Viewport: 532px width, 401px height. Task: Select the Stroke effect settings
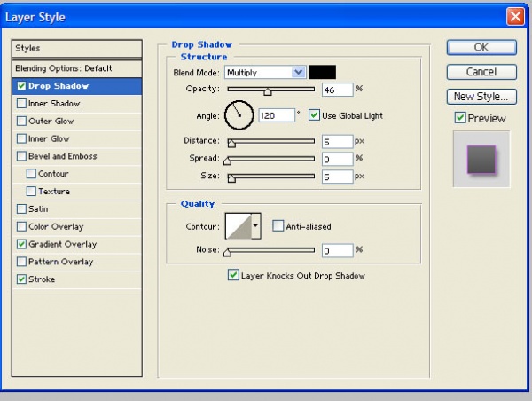click(42, 279)
